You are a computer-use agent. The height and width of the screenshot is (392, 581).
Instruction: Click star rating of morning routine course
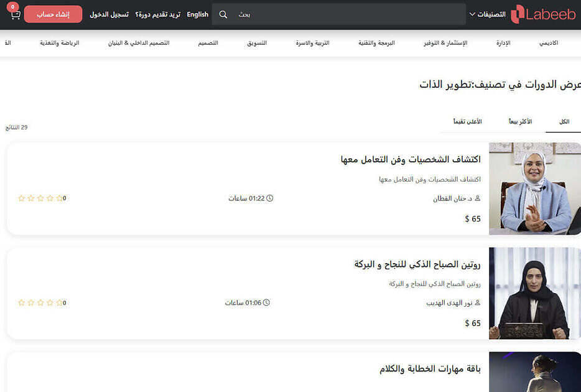pos(40,303)
